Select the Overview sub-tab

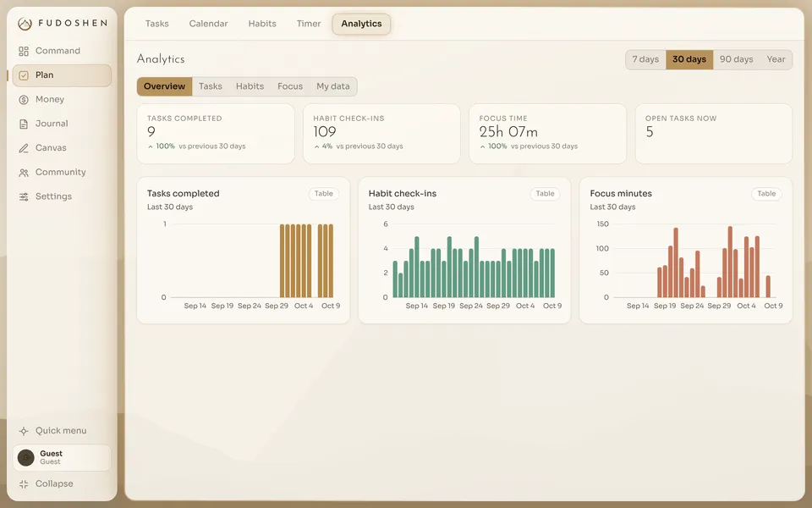tap(165, 86)
